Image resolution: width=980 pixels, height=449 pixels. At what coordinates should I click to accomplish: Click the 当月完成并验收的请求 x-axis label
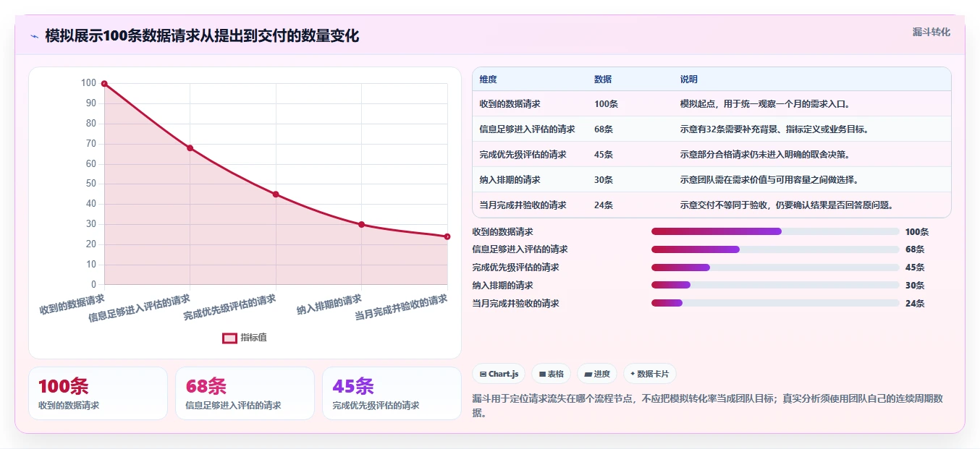click(x=401, y=308)
